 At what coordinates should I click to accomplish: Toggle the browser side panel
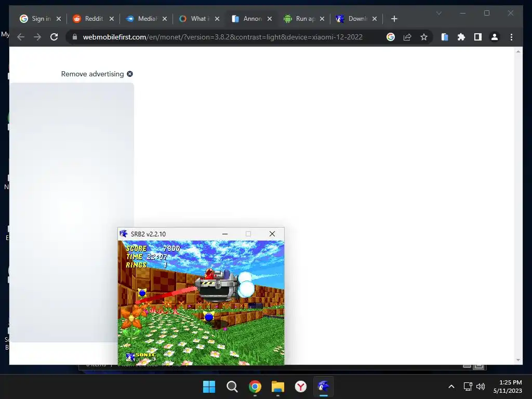tap(478, 37)
